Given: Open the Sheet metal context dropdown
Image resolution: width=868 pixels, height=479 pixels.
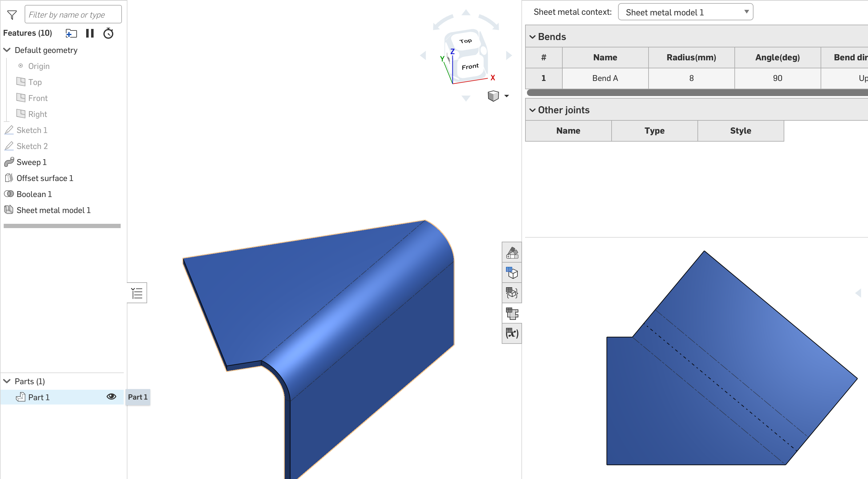Looking at the screenshot, I should (685, 13).
